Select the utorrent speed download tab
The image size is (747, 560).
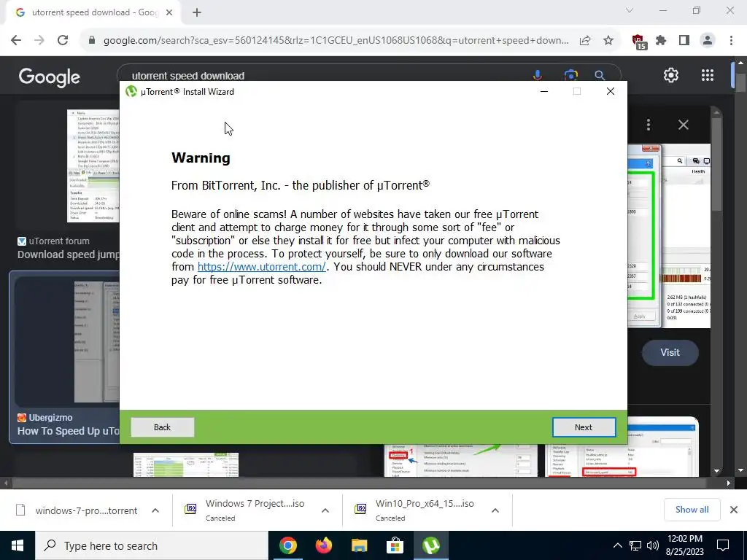pos(93,13)
